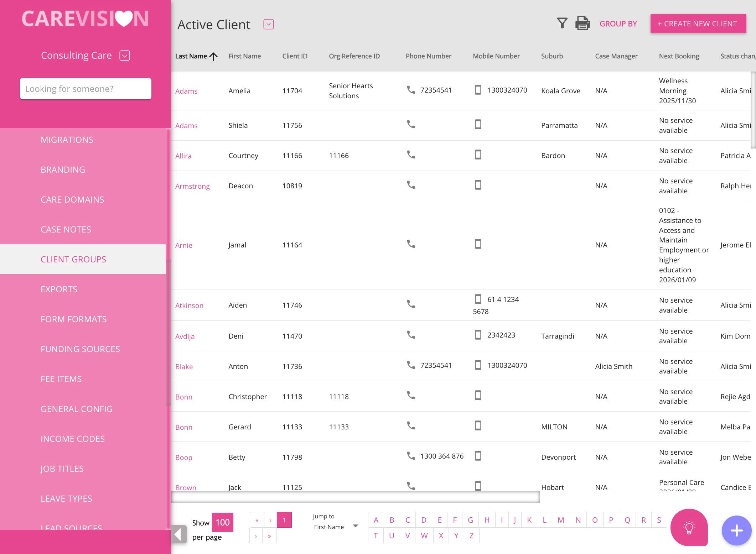Open the lightbulb tips button
Image resolution: width=756 pixels, height=554 pixels.
point(689,527)
